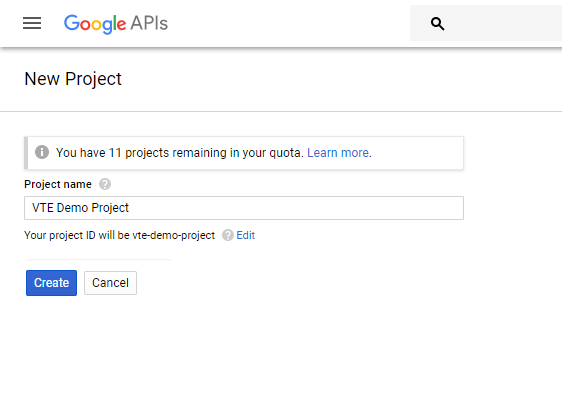Image resolution: width=562 pixels, height=418 pixels.
Task: Click the info icon in quota notice
Action: tap(42, 152)
